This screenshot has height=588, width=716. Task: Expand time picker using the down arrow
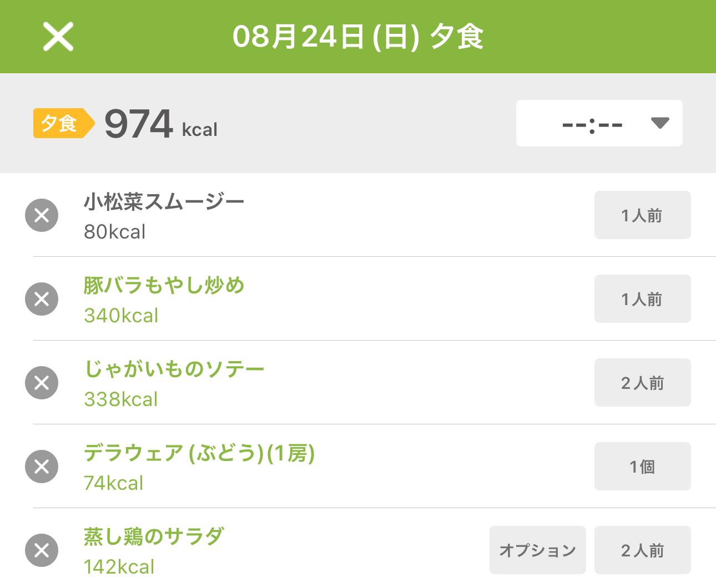(660, 123)
